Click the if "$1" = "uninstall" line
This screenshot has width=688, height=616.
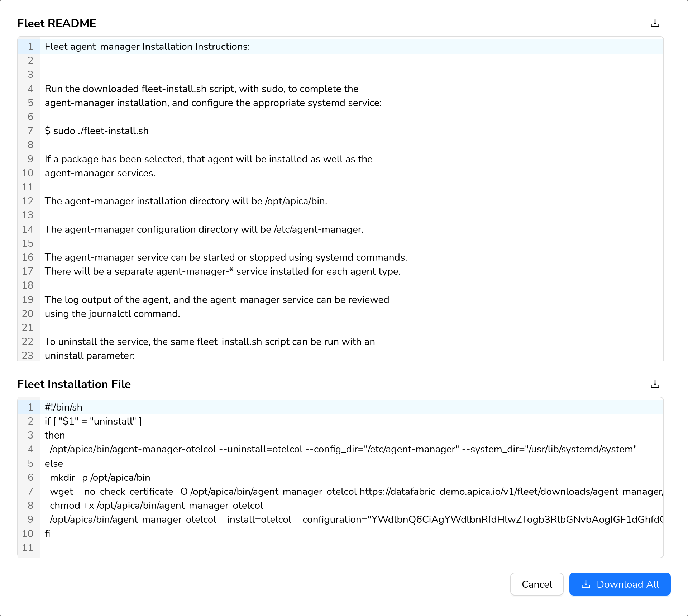[93, 421]
